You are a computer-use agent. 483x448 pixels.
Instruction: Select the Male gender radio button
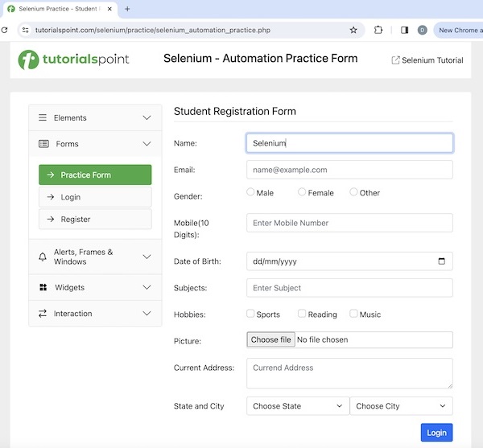[250, 192]
